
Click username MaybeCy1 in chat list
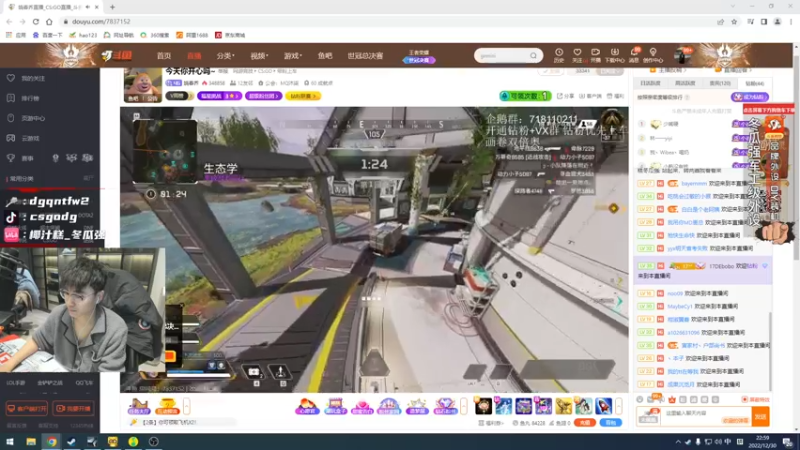coord(680,306)
